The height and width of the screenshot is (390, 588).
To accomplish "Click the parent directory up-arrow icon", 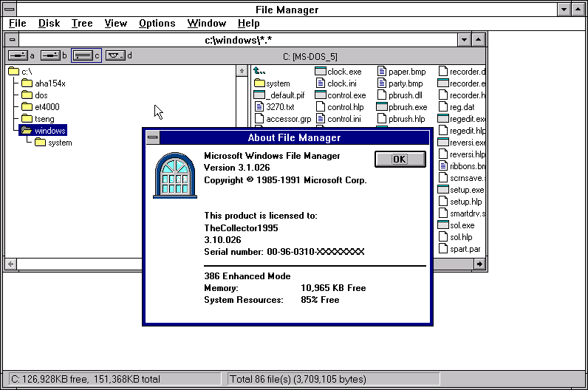I will 259,72.
